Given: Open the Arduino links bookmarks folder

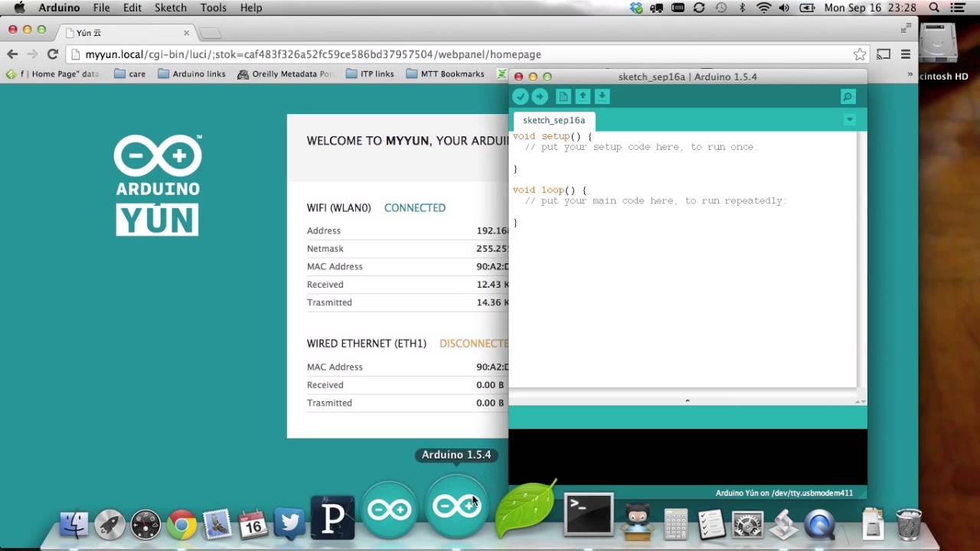Looking at the screenshot, I should point(191,74).
